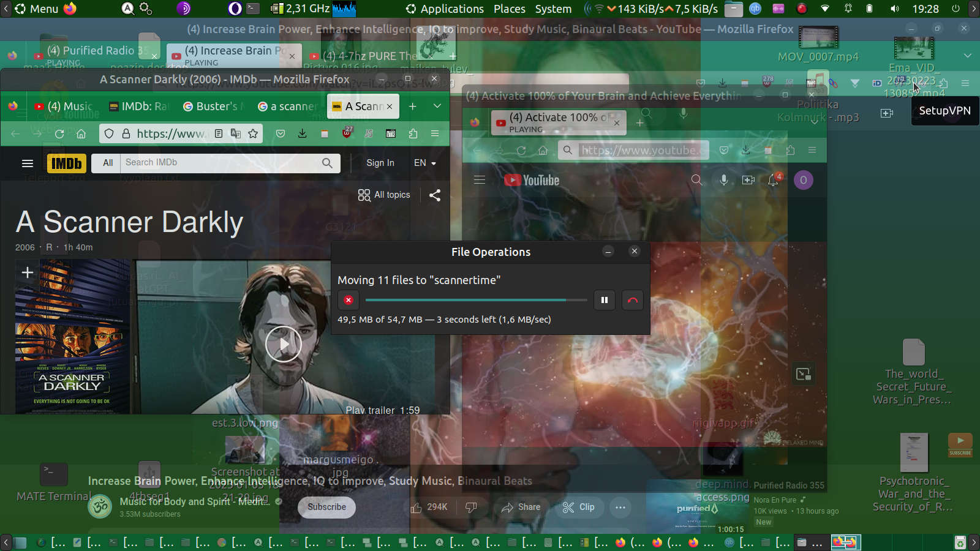Open the YouTube account avatar menu

[x=804, y=180]
